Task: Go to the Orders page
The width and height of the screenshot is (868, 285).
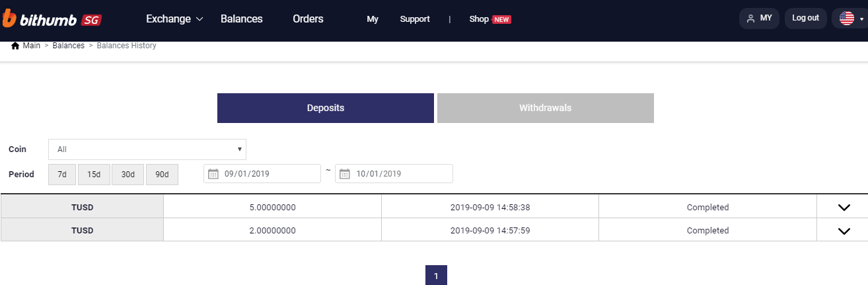Action: (x=308, y=19)
